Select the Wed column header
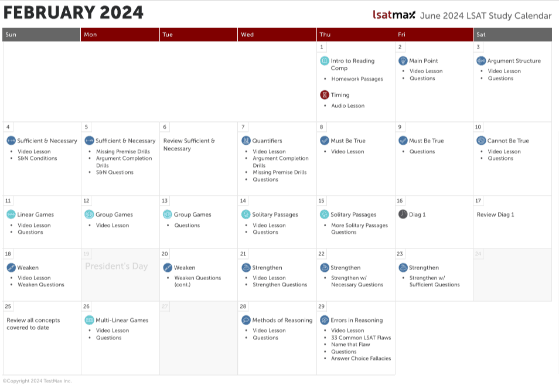The width and height of the screenshot is (559, 392). click(247, 35)
